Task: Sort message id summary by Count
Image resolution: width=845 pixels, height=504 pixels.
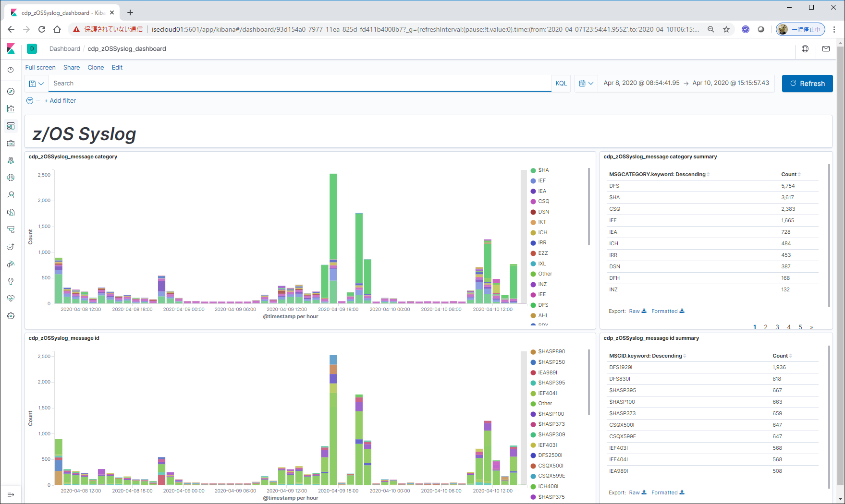Action: (783, 356)
